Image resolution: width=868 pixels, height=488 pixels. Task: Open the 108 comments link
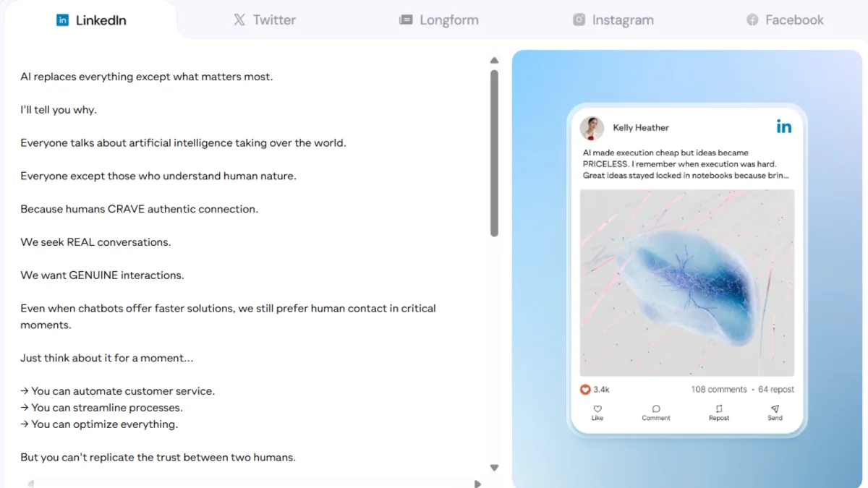coord(719,389)
